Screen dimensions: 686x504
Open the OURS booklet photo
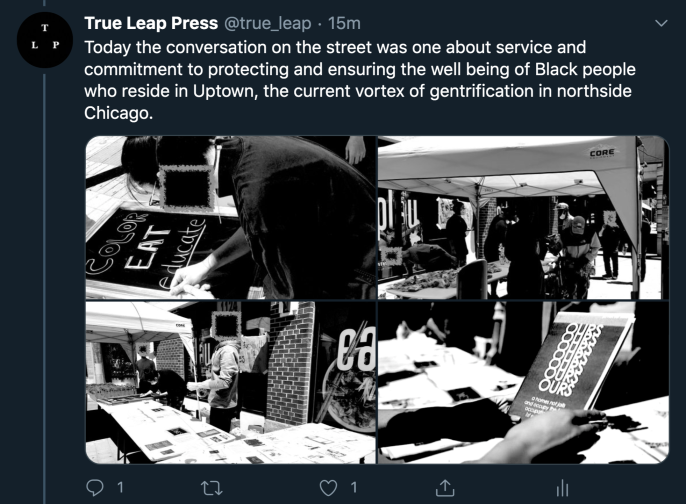[523, 382]
